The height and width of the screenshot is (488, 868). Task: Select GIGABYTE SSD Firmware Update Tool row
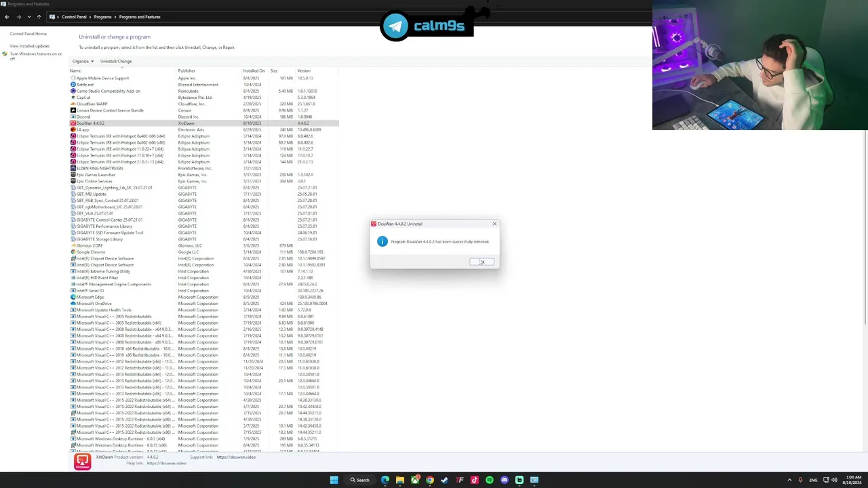tap(204, 232)
